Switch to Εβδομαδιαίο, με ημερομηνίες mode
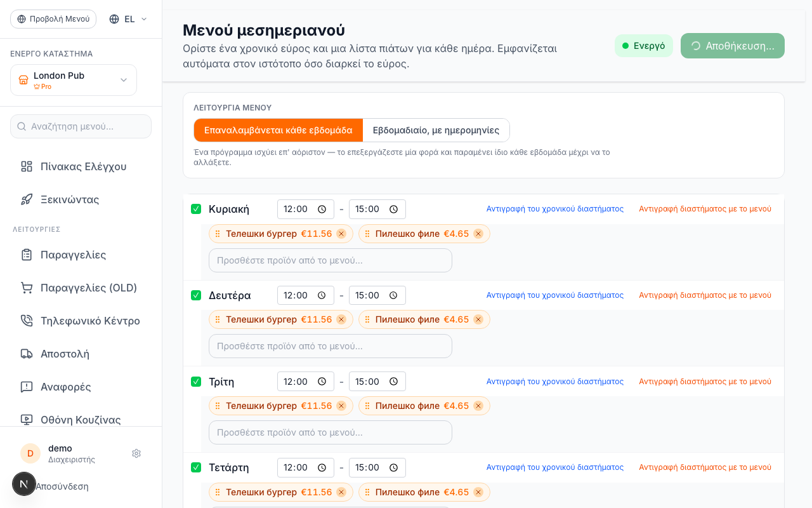This screenshot has width=812, height=508. 436,130
